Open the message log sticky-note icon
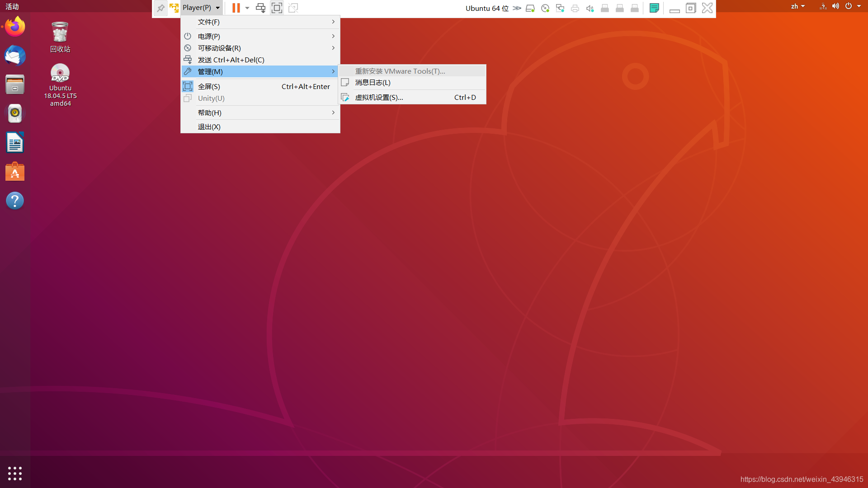This screenshot has width=868, height=488. coord(654,8)
